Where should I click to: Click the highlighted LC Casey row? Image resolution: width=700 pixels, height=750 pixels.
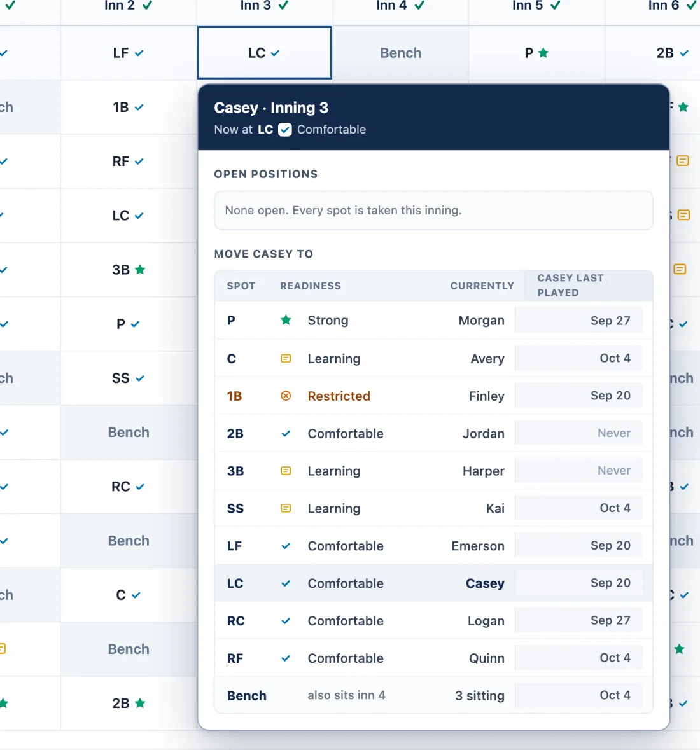click(433, 583)
